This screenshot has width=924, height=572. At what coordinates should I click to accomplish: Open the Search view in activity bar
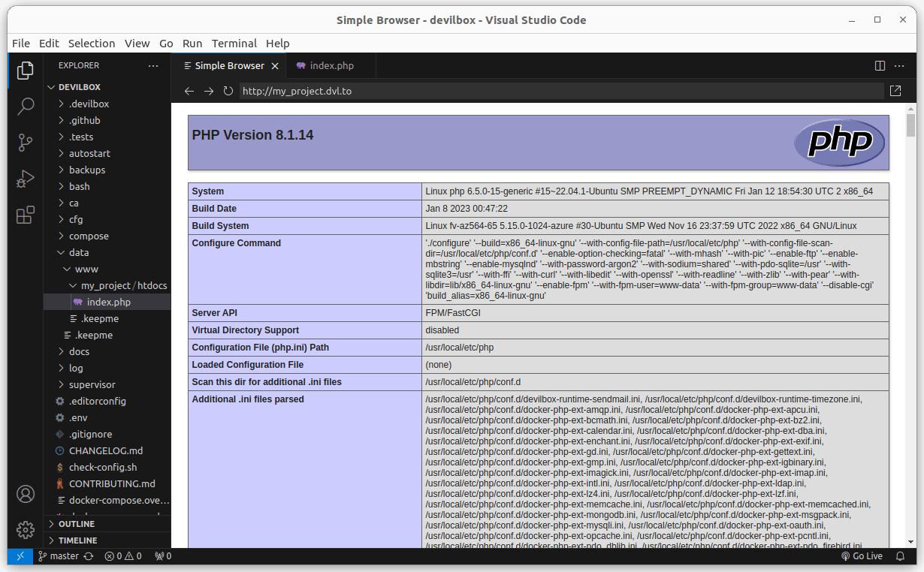click(26, 106)
